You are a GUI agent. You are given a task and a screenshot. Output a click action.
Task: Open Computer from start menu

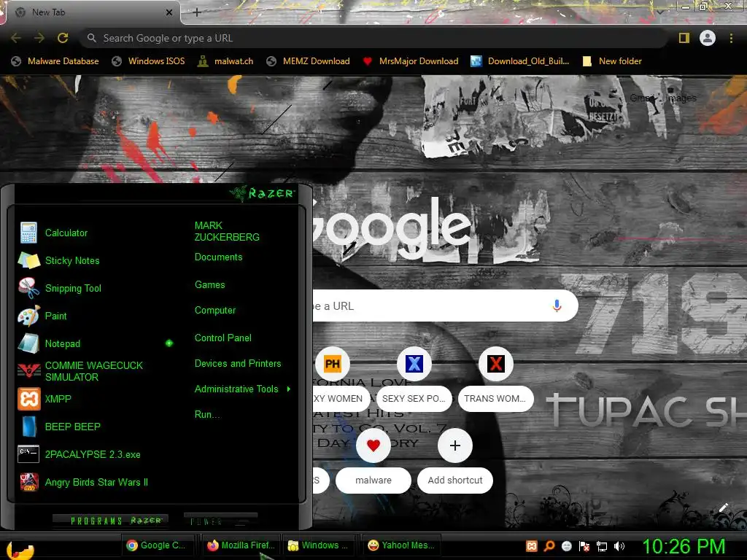(x=215, y=311)
